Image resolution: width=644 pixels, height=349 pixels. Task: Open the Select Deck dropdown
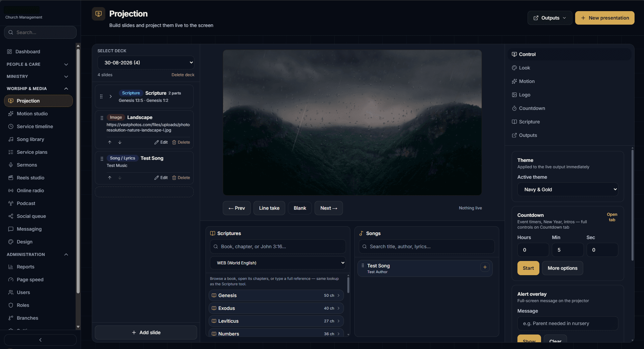pyautogui.click(x=146, y=63)
